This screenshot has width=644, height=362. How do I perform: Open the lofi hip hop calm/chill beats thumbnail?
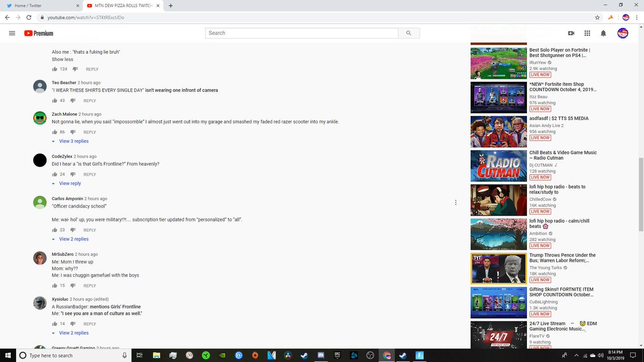[499, 235]
